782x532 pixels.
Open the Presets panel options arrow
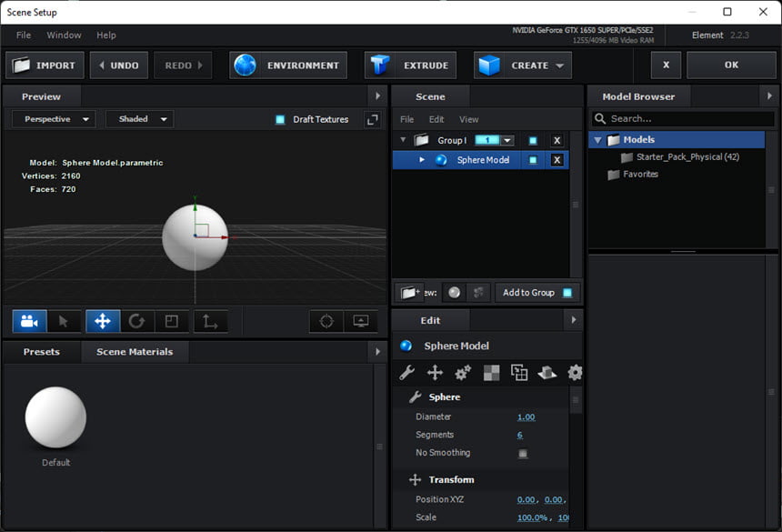(x=377, y=352)
